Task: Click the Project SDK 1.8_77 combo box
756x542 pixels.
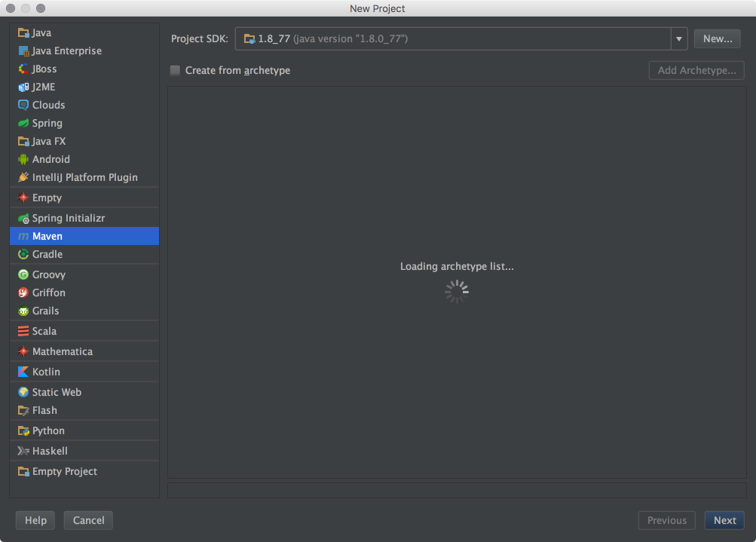Action: (x=461, y=39)
